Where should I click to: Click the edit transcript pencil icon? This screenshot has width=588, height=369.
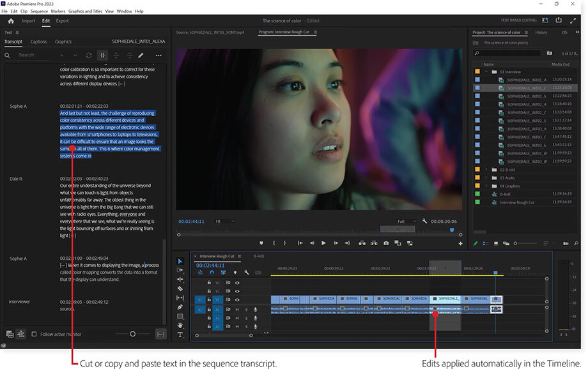coord(141,56)
